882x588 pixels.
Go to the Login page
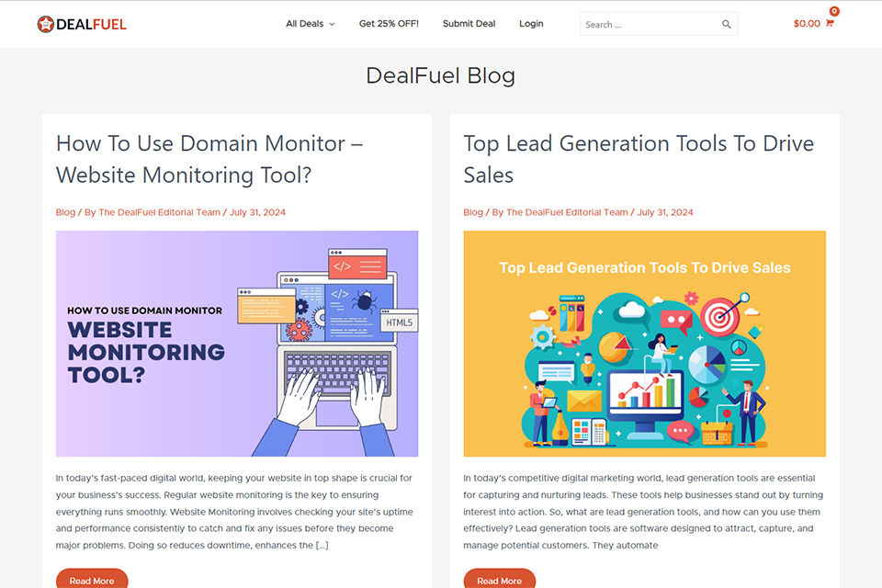click(531, 24)
